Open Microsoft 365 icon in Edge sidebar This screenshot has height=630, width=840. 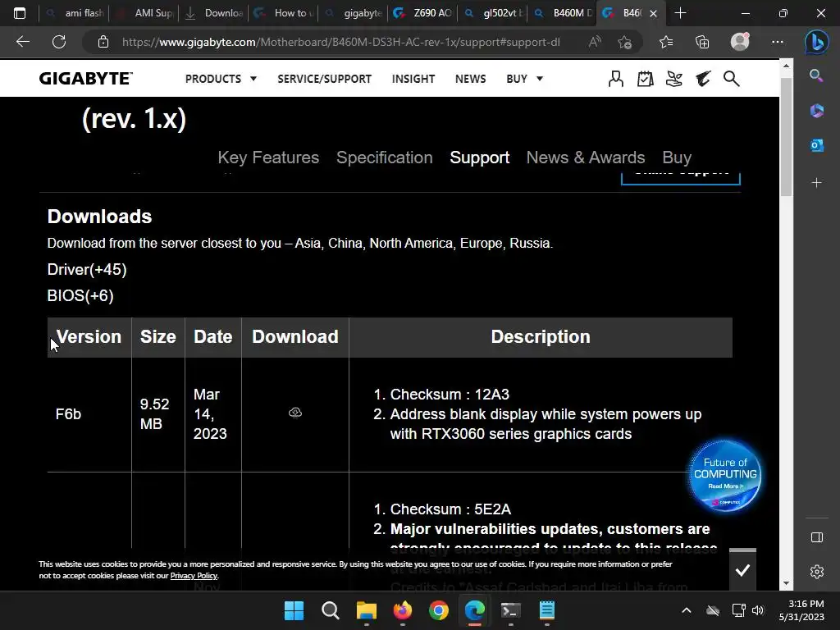[x=816, y=111]
